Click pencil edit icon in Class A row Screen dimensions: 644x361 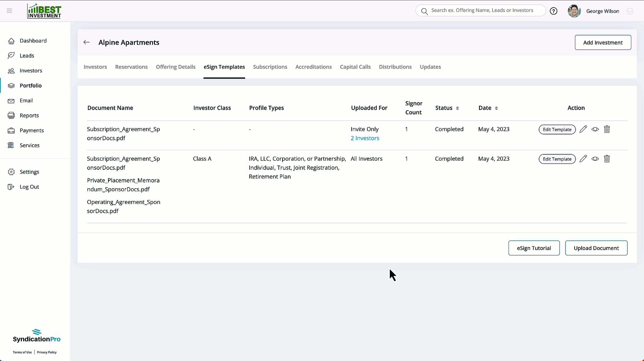[x=583, y=159]
